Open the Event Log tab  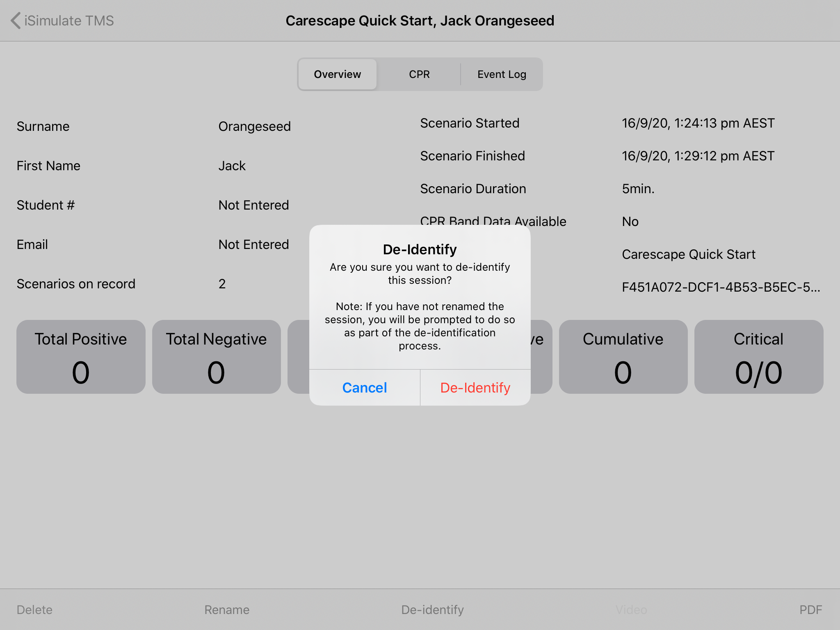[x=502, y=74]
